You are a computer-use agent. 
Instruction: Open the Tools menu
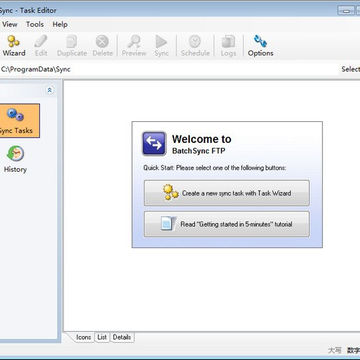(35, 24)
